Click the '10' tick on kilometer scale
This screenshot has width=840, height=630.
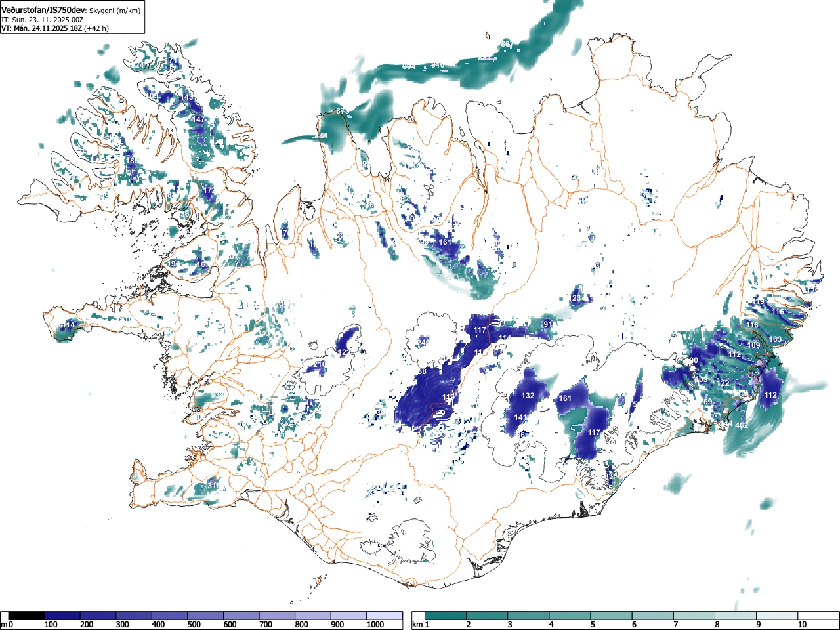(801, 625)
